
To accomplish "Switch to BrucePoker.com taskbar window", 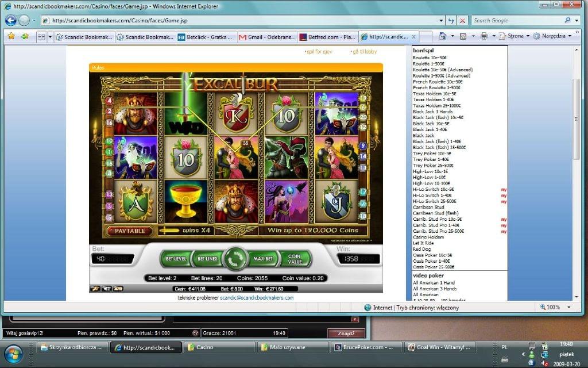I will click(367, 347).
